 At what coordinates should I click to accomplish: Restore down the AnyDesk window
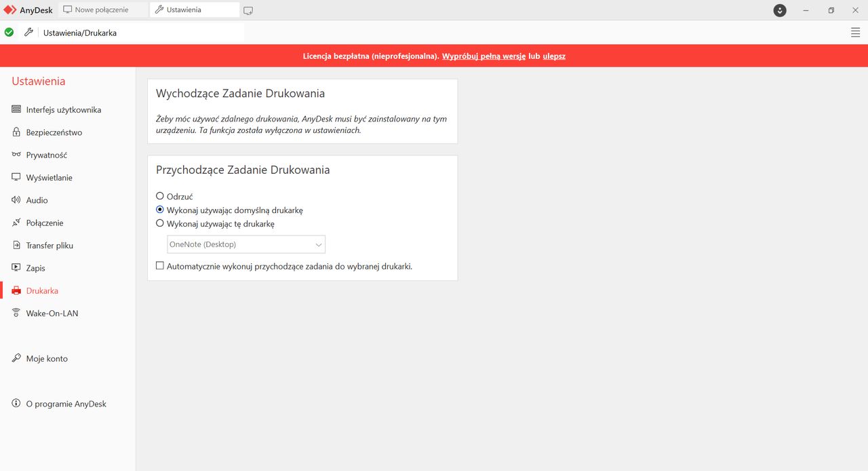831,10
